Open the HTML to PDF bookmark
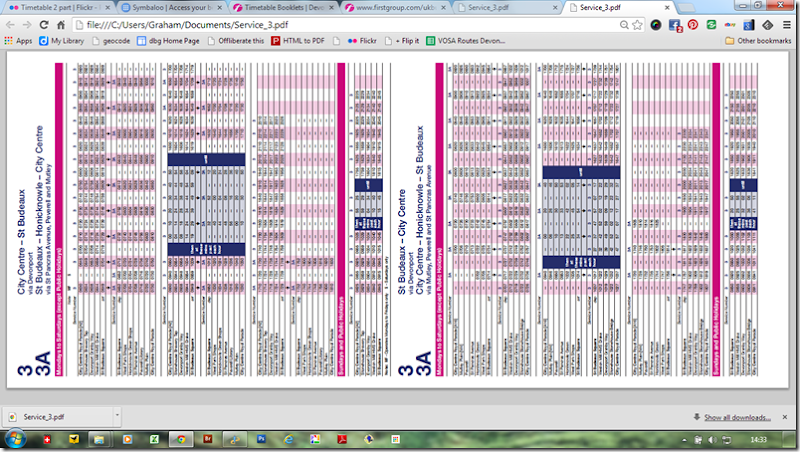The image size is (800, 452). point(298,41)
